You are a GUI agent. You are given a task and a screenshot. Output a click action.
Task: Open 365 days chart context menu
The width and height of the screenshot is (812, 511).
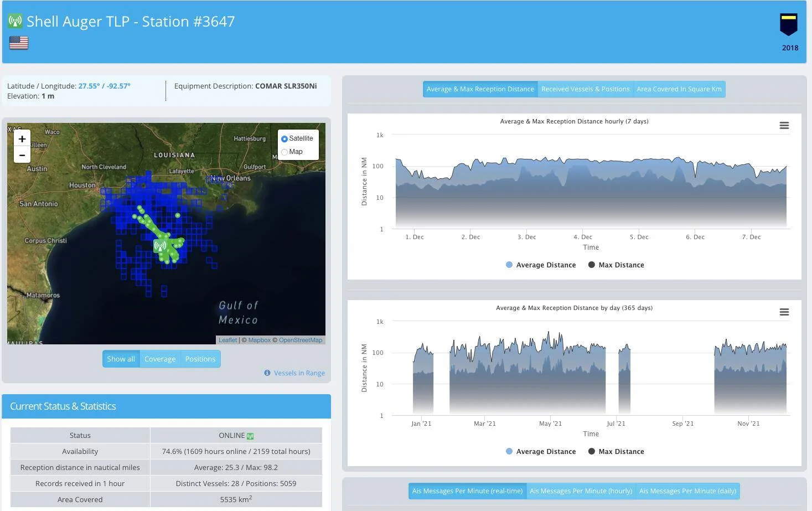pos(784,312)
